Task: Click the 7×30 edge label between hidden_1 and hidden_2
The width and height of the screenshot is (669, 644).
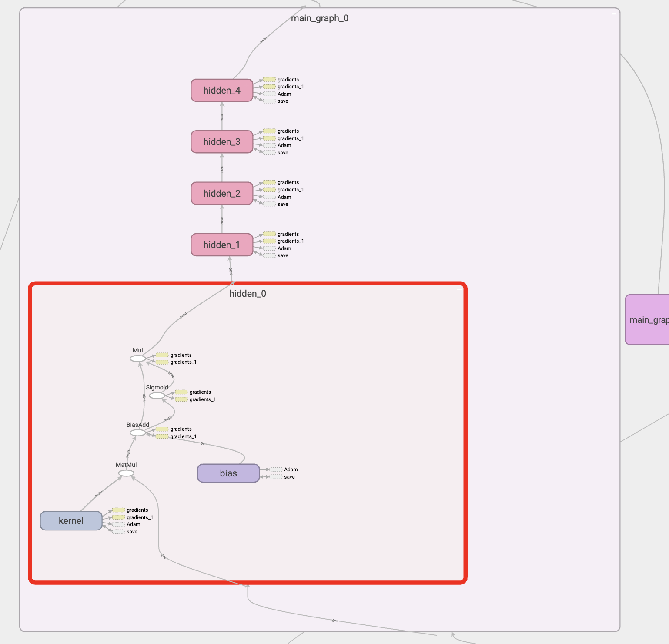Action: point(222,220)
